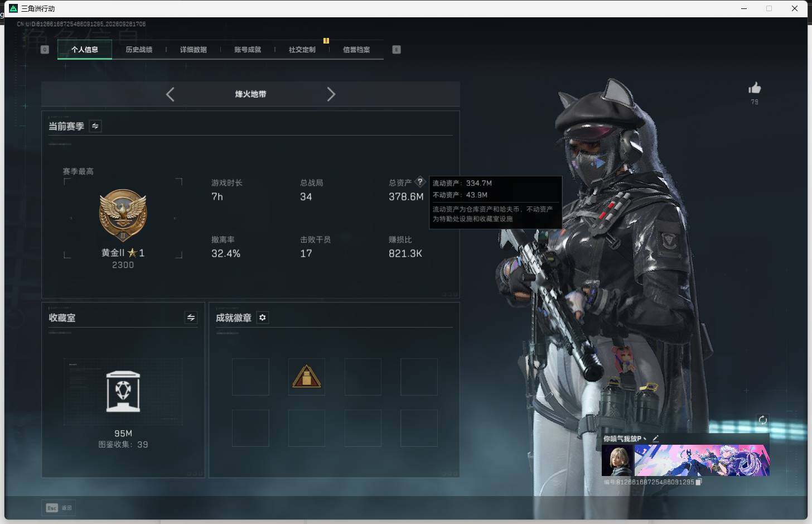The image size is (812, 524).
Task: Switch to previous mode with left chevron
Action: tap(170, 94)
